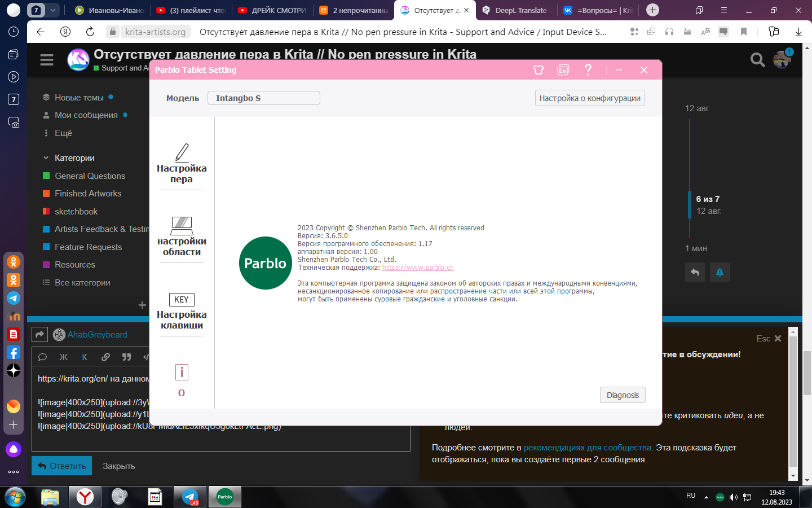Switch to the (3) плейлист YouTube tab
Image resolution: width=812 pixels, height=508 pixels.
click(x=191, y=10)
